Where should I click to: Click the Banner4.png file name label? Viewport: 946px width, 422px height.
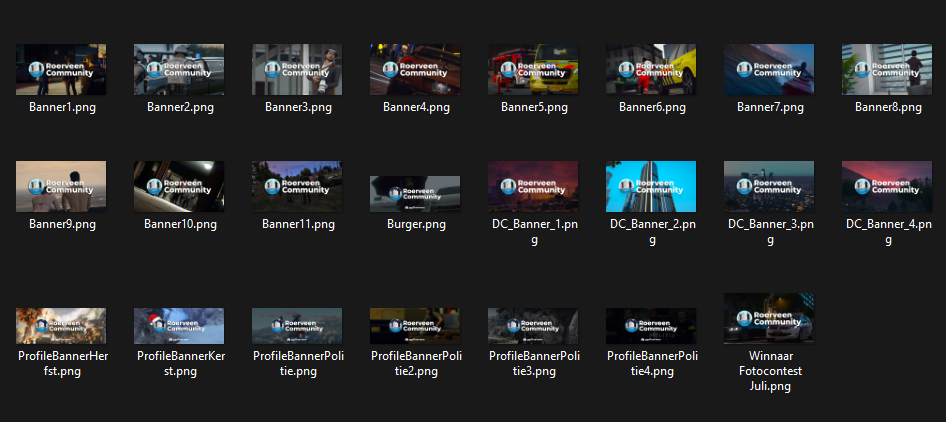[415, 107]
